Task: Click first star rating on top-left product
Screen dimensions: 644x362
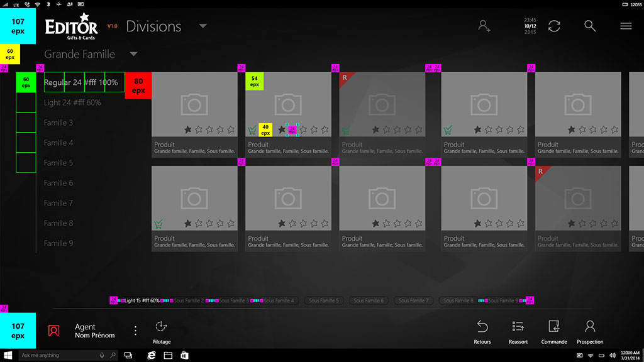Action: coord(188,129)
